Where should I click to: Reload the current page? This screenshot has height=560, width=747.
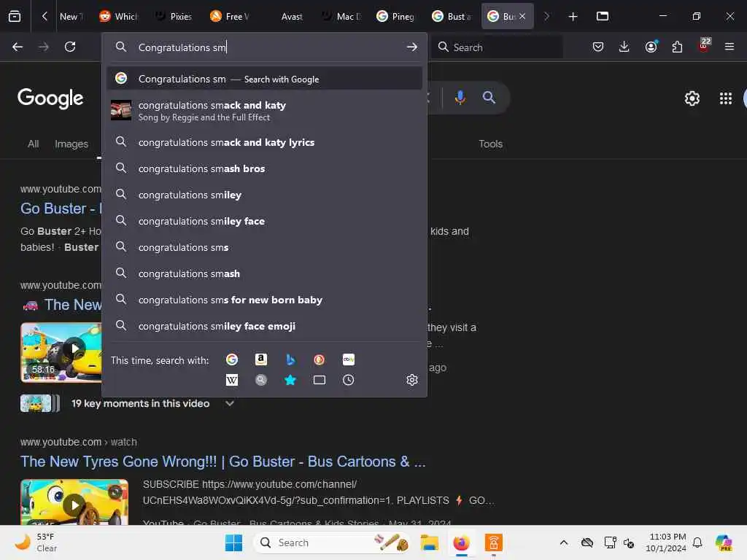coord(70,47)
